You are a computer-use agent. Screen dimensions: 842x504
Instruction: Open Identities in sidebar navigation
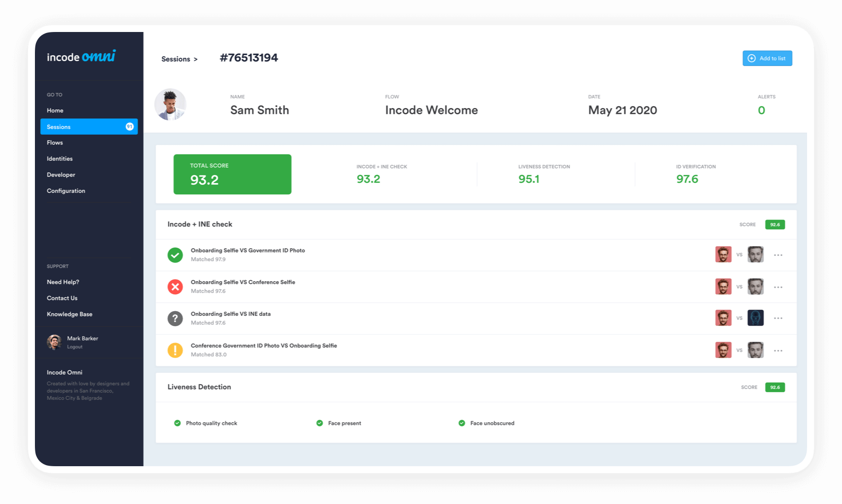point(60,158)
